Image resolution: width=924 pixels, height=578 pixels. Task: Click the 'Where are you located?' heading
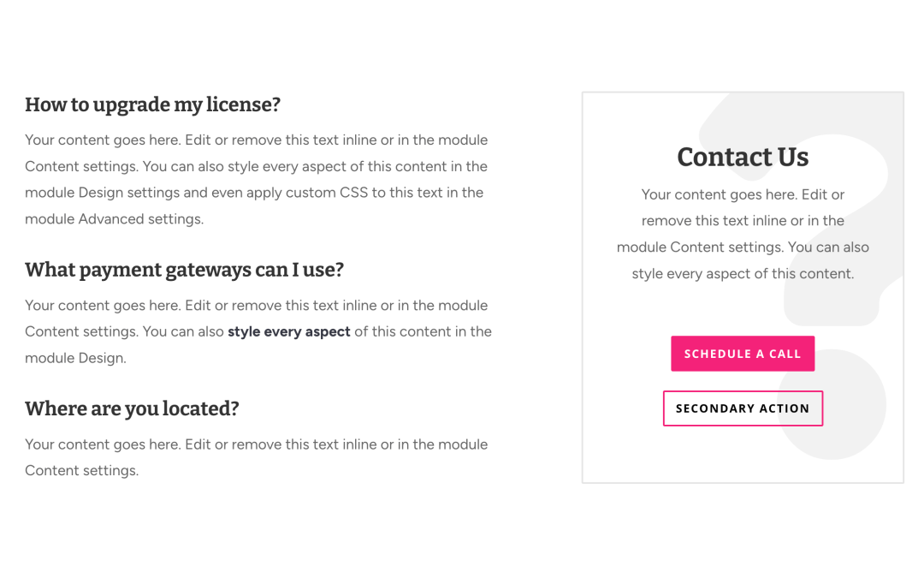click(x=132, y=408)
